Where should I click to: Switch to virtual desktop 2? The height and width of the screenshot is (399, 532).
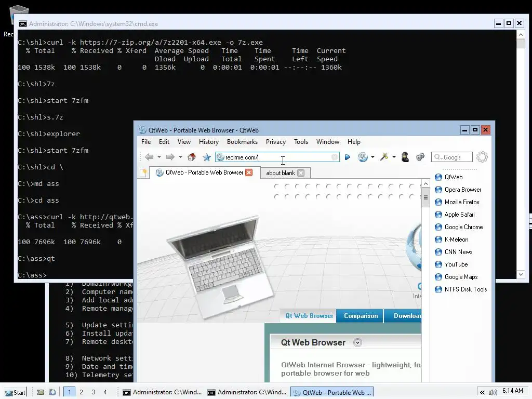[82, 392]
